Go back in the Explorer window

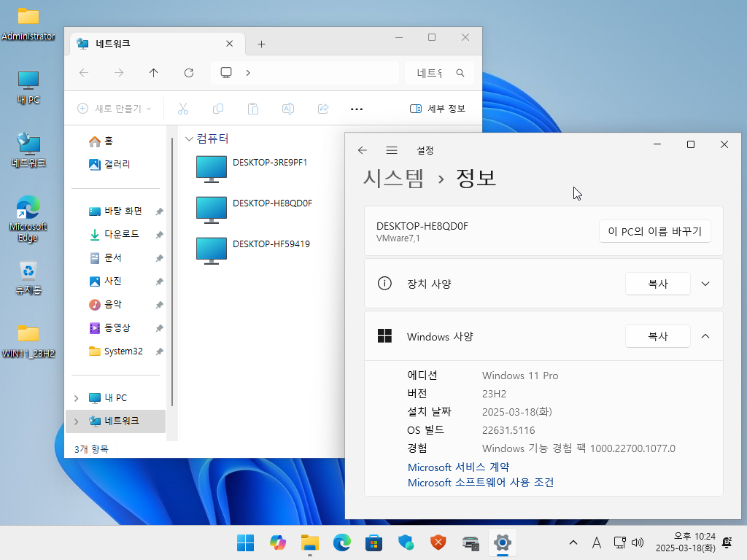point(84,73)
